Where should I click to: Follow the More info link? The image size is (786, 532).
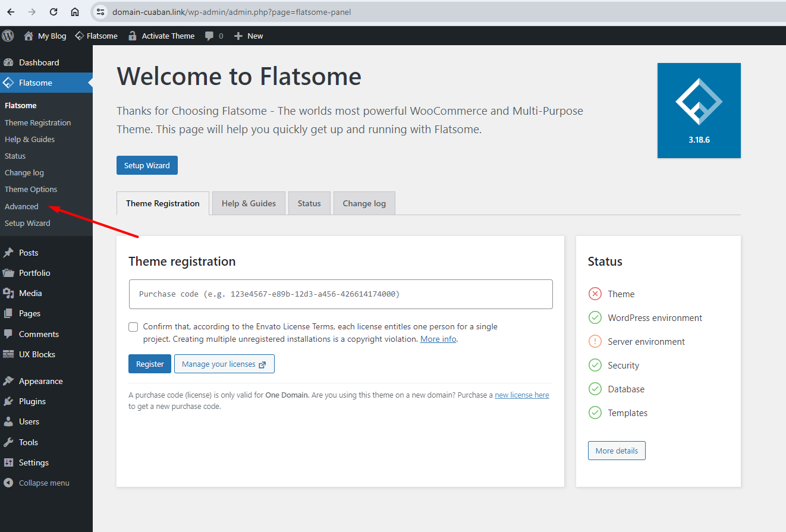pos(438,339)
